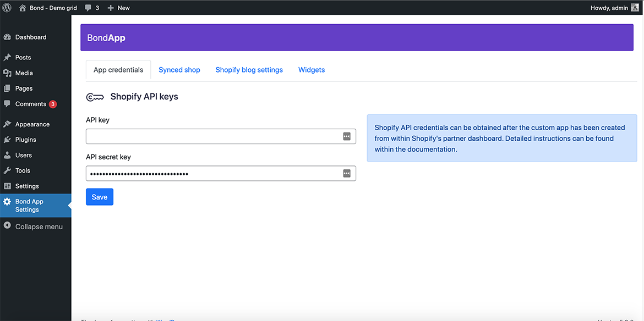Open the Dashboard menu item
The height and width of the screenshot is (321, 644).
pos(36,37)
